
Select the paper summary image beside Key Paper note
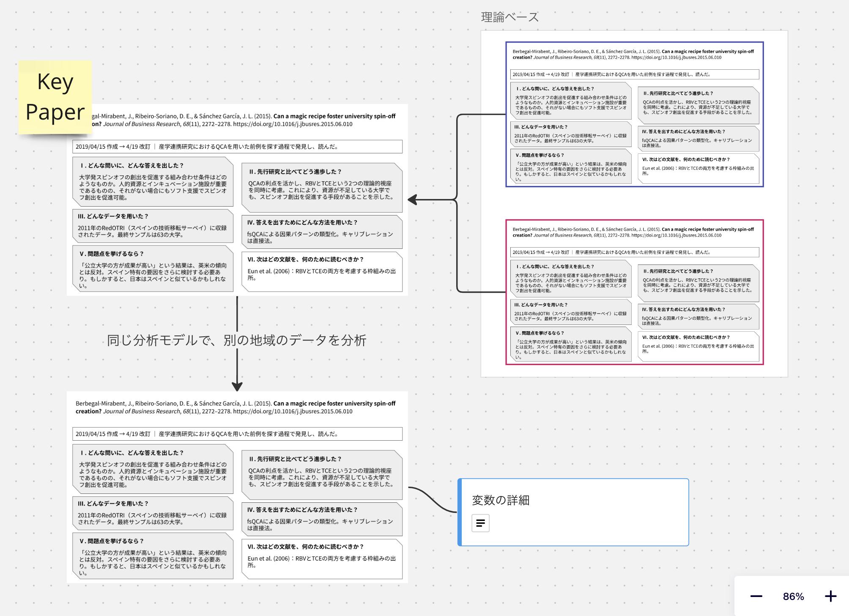pos(237,199)
